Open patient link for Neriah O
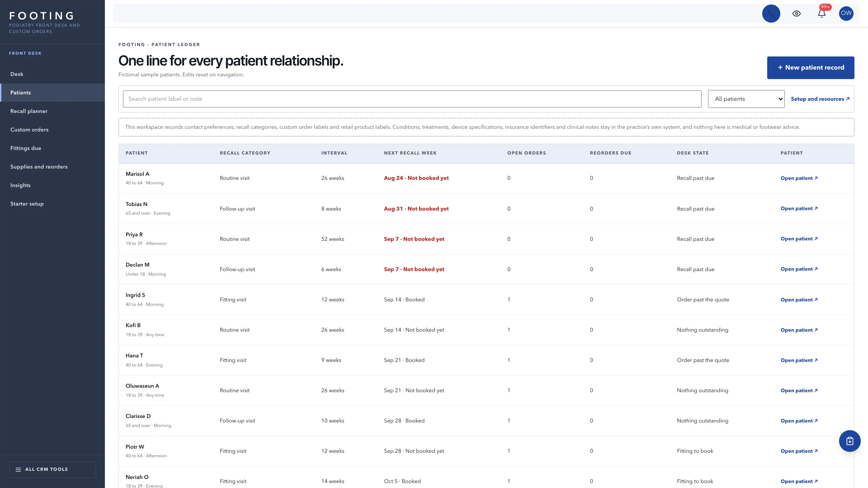The height and width of the screenshot is (488, 868). (x=799, y=482)
